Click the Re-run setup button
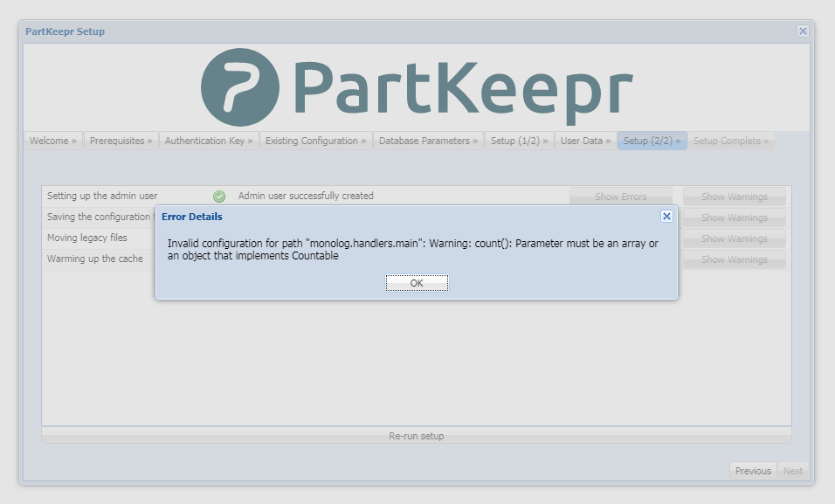Screen dimensions: 835x504 [x=417, y=436]
